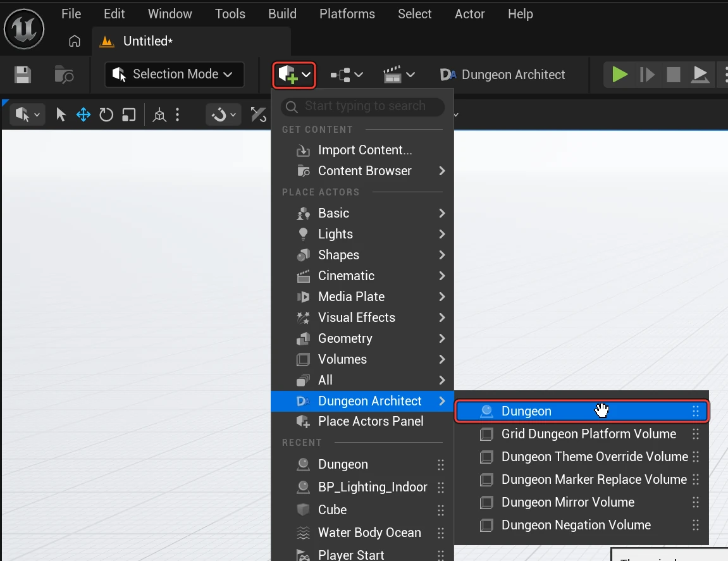The width and height of the screenshot is (728, 561).
Task: Open the viewport select mode dropdown
Action: [27, 114]
